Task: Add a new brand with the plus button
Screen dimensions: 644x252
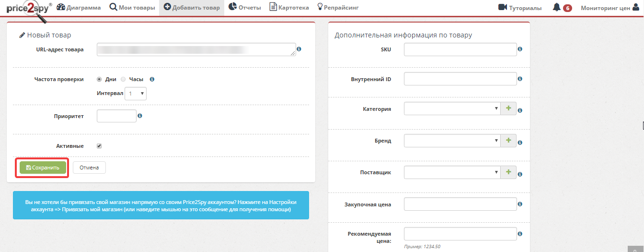Action: [x=508, y=141]
